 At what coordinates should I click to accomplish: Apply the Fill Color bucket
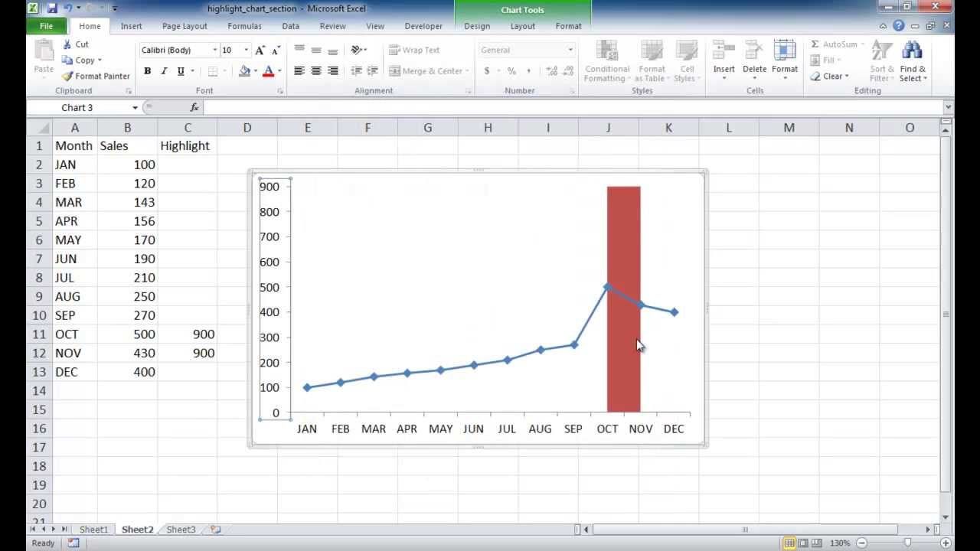coord(244,71)
